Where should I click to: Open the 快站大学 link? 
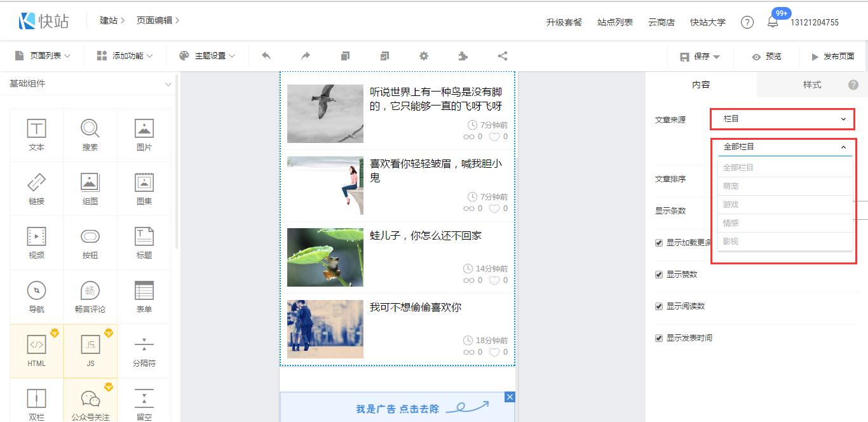[707, 22]
